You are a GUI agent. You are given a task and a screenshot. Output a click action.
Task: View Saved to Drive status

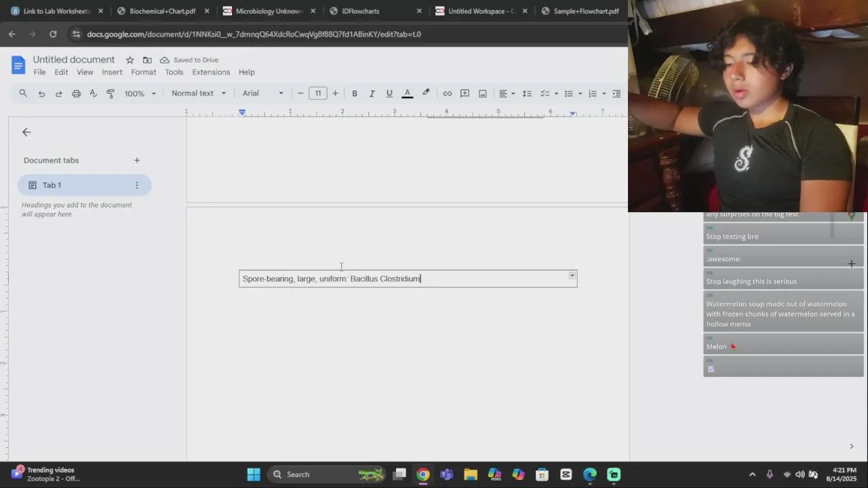pos(189,60)
